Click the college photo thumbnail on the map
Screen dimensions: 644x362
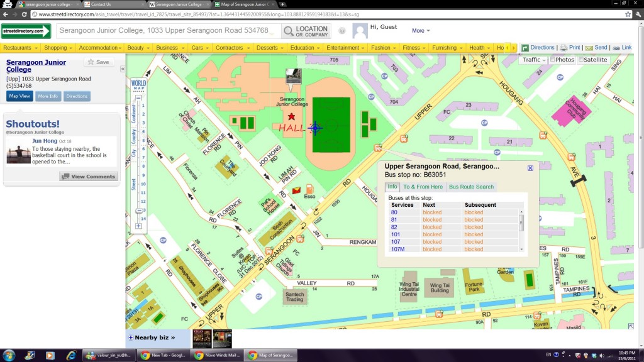coord(293,76)
